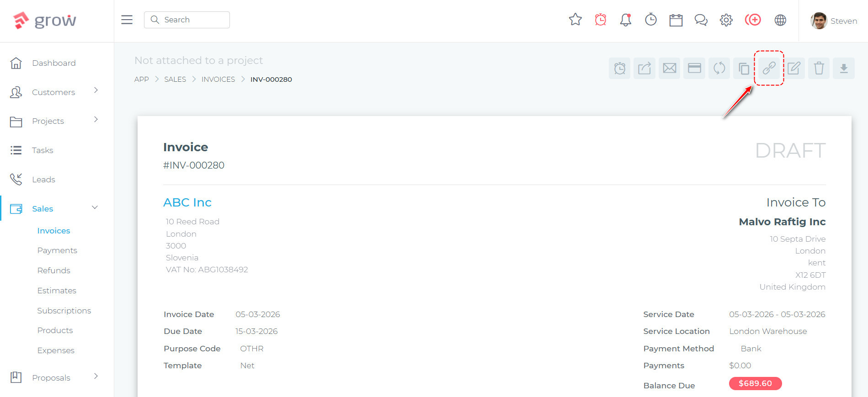The image size is (868, 397).
Task: Click the APP breadcrumb link
Action: 142,79
